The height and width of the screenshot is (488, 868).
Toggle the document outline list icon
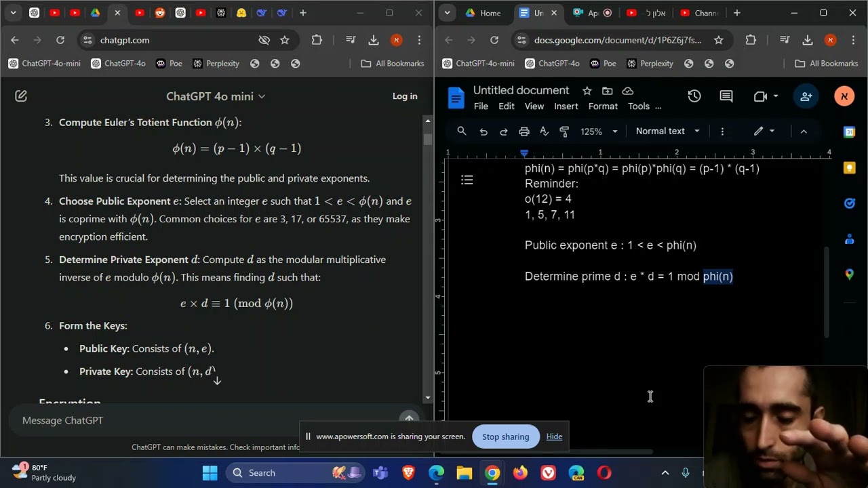(x=467, y=180)
